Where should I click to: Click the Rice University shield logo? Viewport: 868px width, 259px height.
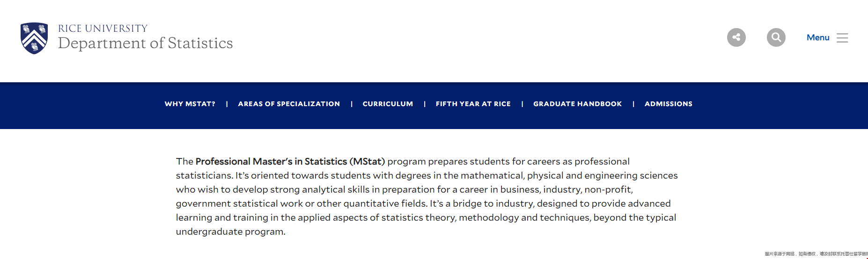34,38
